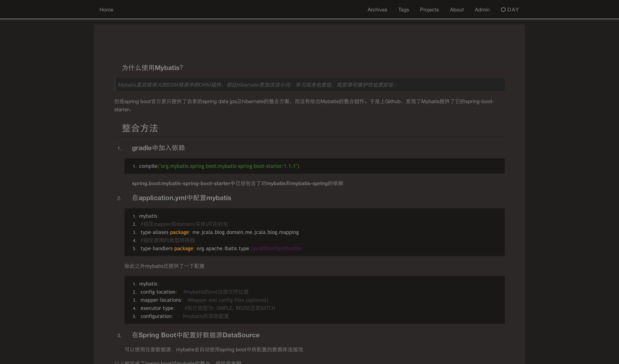Click the italic Mybatis ORM blockquote
Viewport: 619px width, 364px height.
(257, 85)
